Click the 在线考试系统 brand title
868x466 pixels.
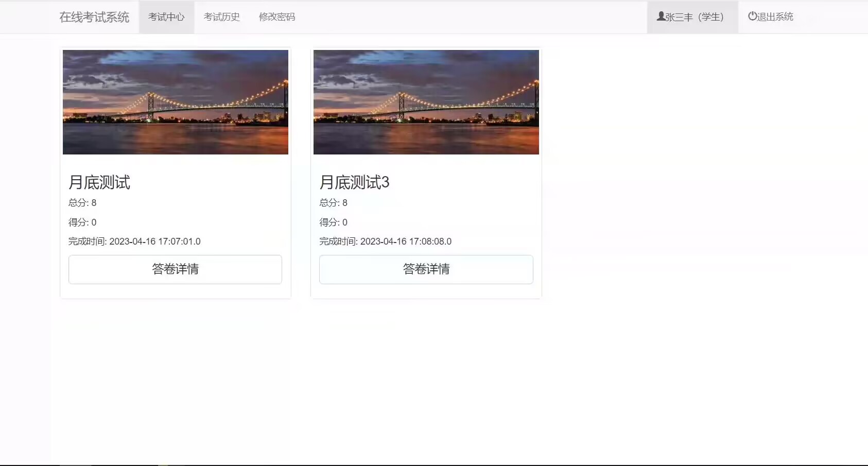coord(94,17)
